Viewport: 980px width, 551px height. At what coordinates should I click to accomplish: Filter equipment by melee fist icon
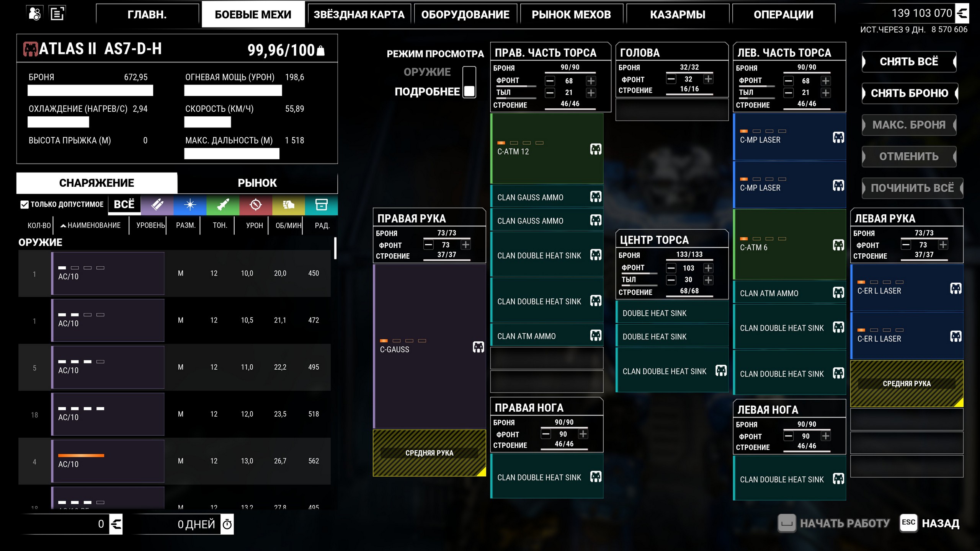pyautogui.click(x=289, y=205)
